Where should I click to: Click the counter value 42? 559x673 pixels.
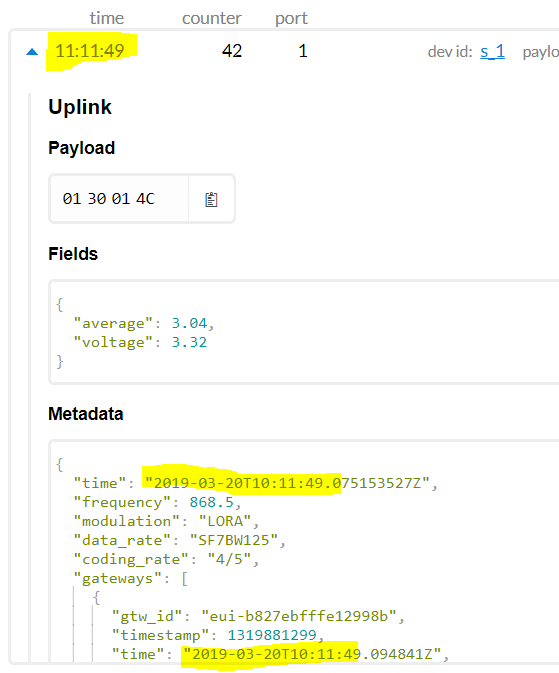click(x=232, y=51)
